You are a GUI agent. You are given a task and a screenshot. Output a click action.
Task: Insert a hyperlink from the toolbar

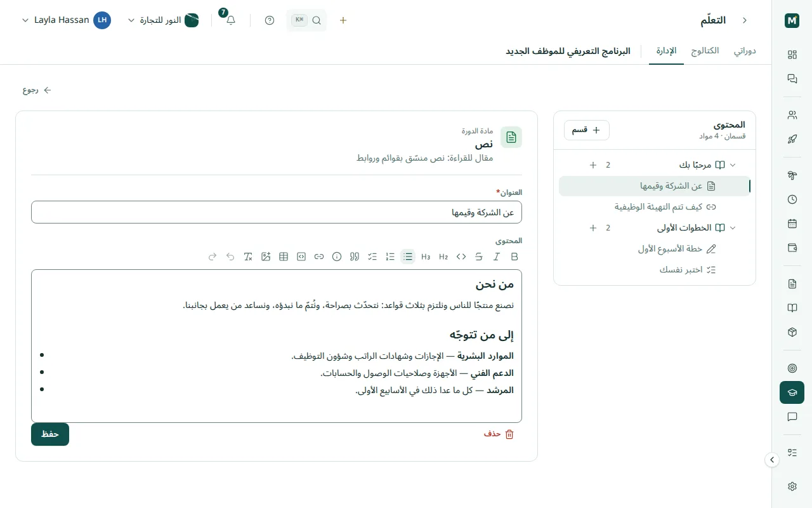(x=319, y=257)
